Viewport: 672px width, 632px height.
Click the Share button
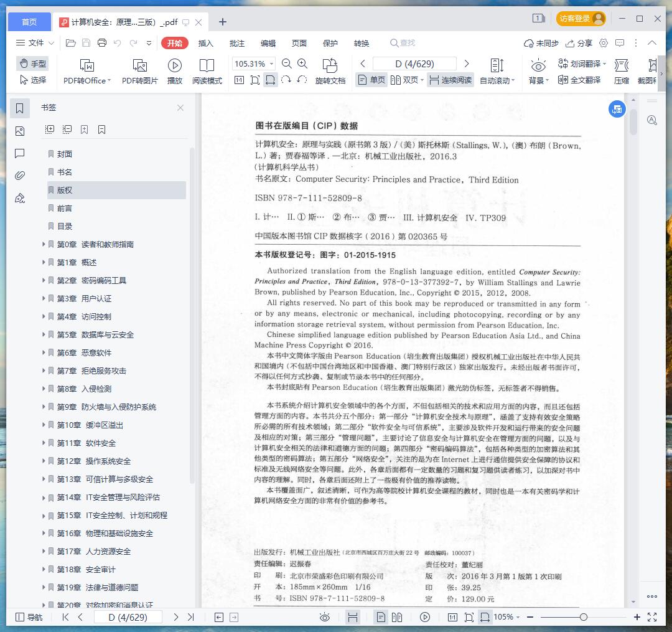[579, 43]
